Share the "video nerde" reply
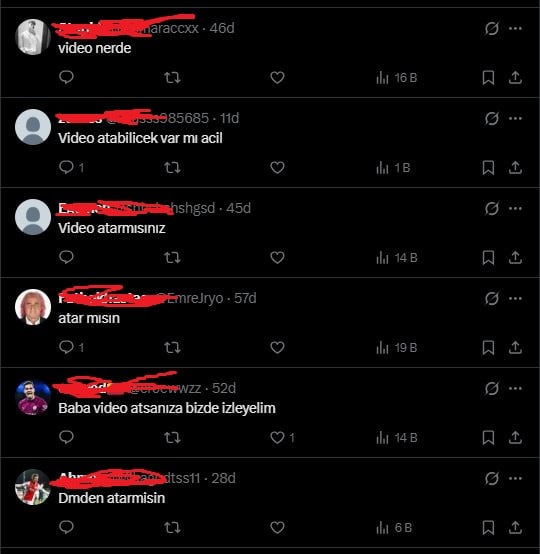Image resolution: width=540 pixels, height=554 pixels. [x=515, y=77]
